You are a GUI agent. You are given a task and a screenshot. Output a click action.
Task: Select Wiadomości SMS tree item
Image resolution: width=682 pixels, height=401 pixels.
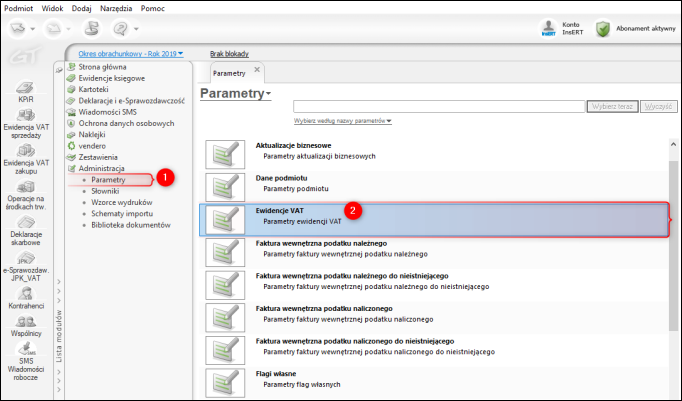107,112
